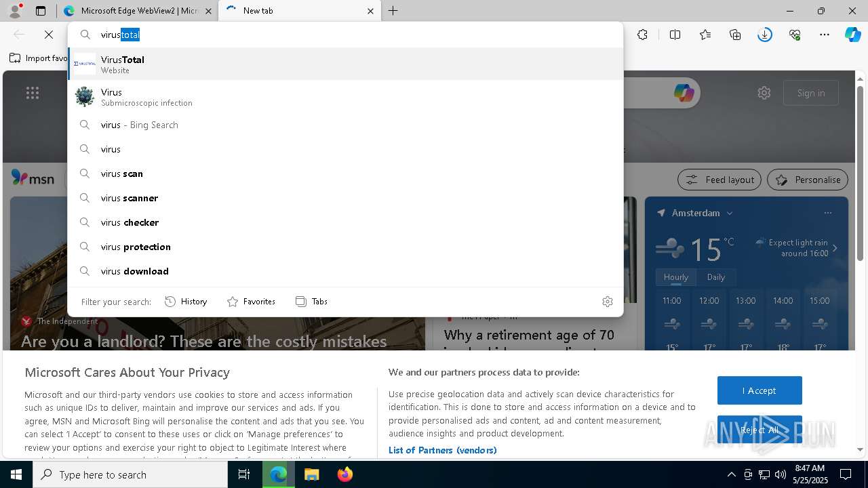Click the Personalise button
Image resolution: width=868 pixels, height=488 pixels.
[808, 180]
